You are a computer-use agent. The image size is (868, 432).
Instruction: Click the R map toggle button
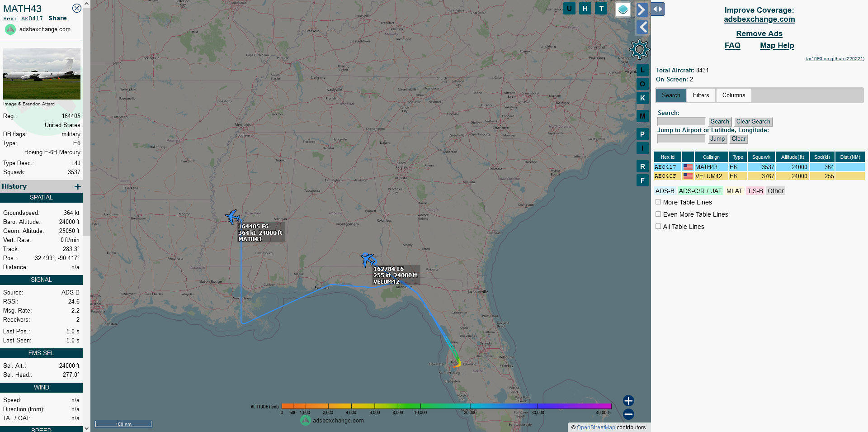(x=642, y=166)
